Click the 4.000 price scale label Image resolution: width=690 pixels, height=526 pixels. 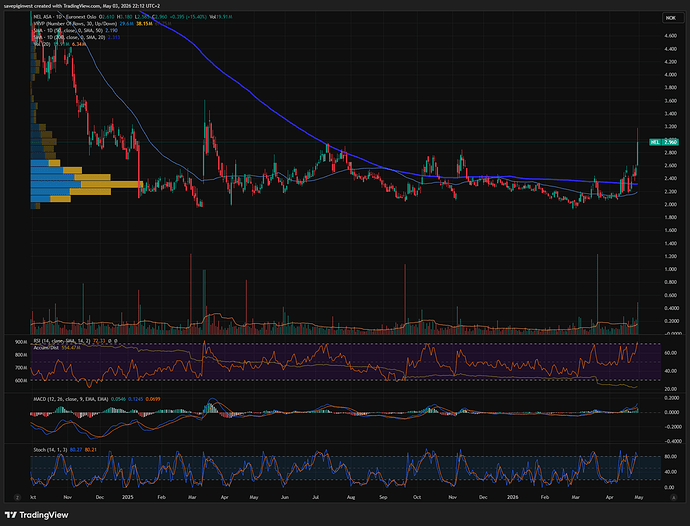click(x=671, y=75)
